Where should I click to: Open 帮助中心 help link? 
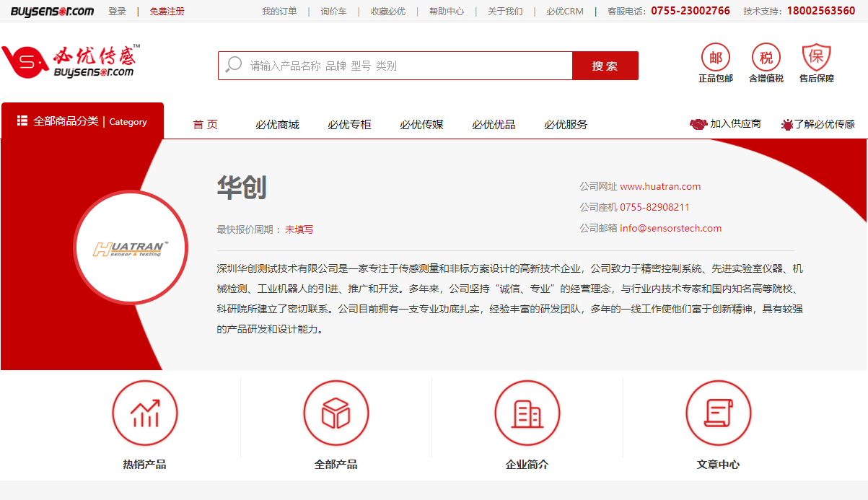pos(447,11)
